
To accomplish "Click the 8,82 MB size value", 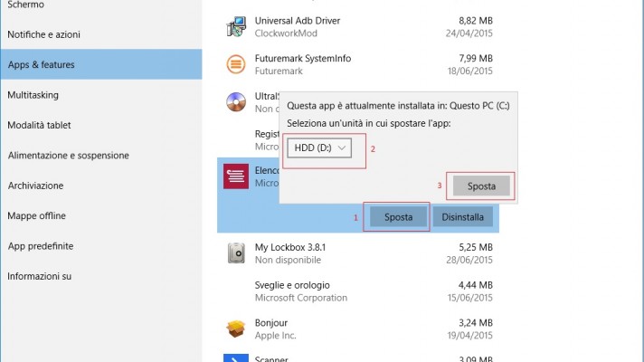I will (476, 21).
